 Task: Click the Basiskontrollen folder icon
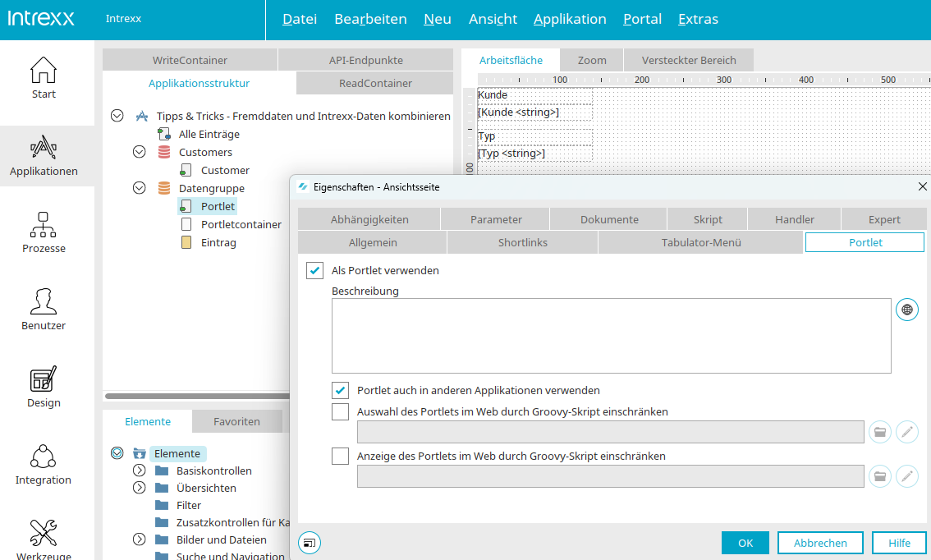[x=162, y=471]
